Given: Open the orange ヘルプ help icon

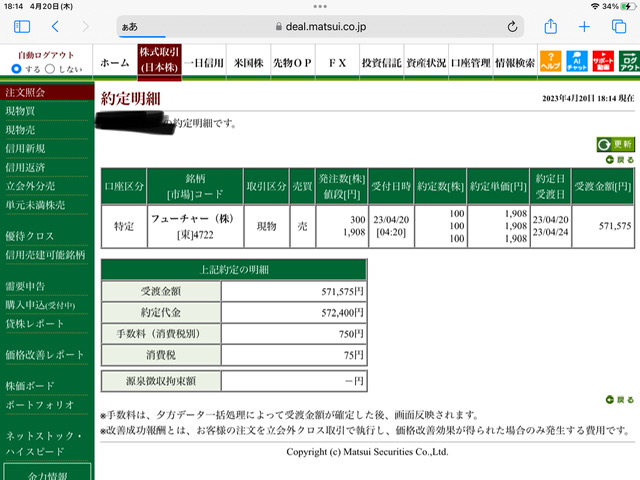Looking at the screenshot, I should tap(550, 61).
